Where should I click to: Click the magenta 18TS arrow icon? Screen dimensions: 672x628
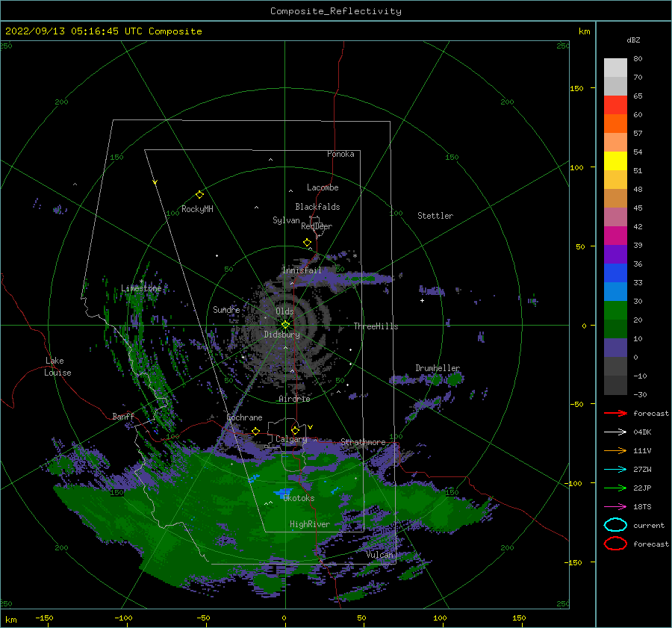[615, 507]
